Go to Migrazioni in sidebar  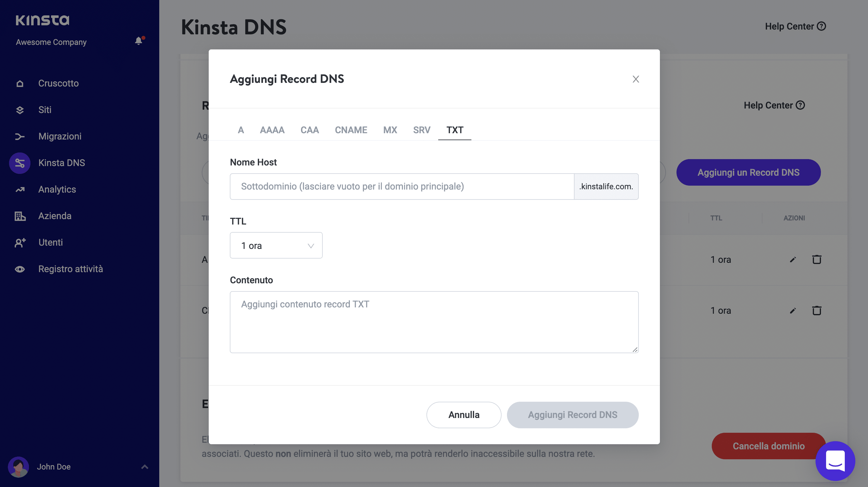point(60,137)
